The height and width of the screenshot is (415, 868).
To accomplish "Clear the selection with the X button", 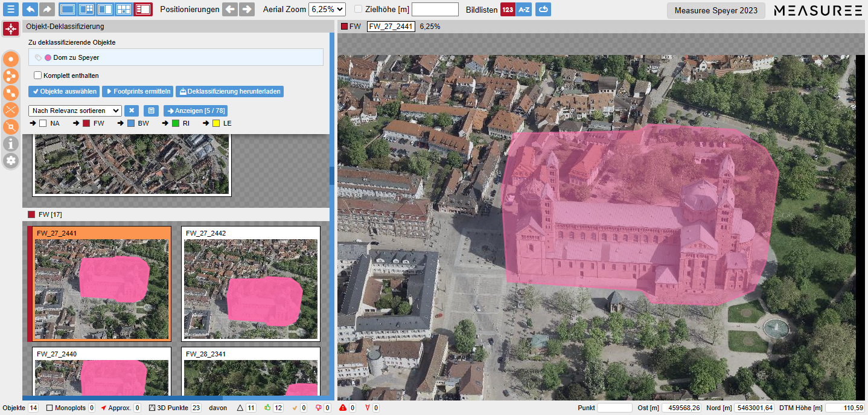I will pos(132,111).
